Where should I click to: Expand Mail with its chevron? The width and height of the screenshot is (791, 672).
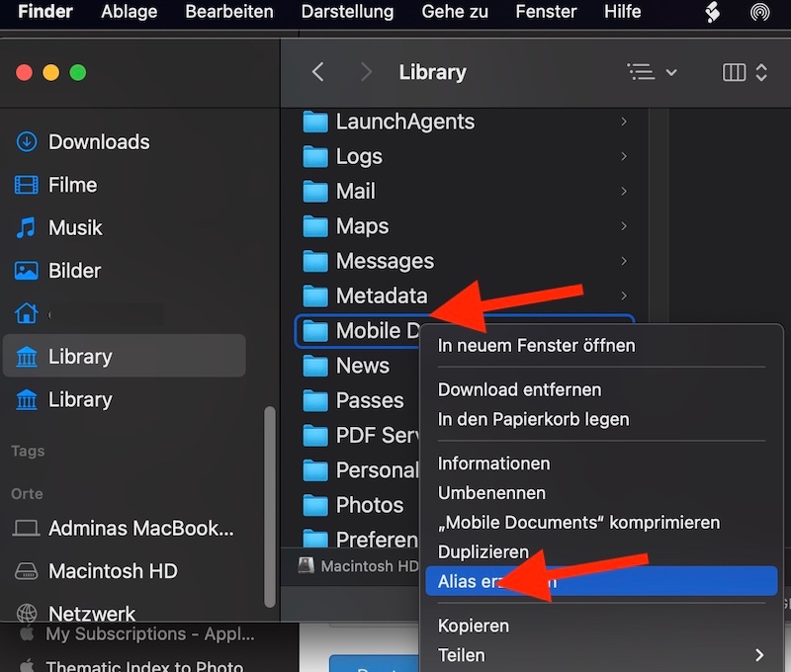[x=624, y=191]
